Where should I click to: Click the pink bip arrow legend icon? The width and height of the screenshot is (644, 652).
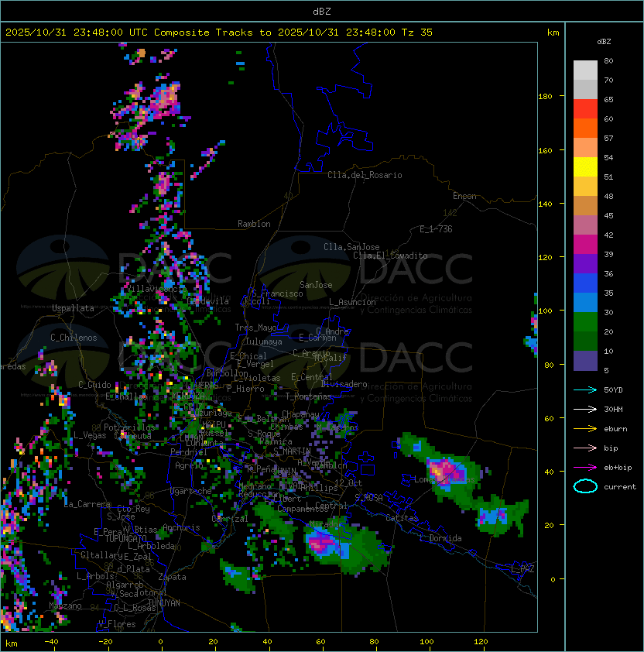click(x=585, y=448)
